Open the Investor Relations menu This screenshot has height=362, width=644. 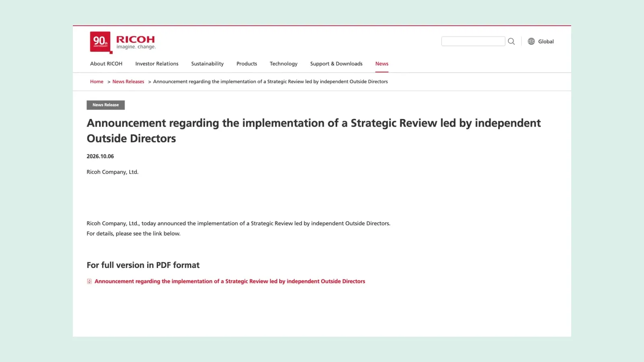click(x=157, y=64)
